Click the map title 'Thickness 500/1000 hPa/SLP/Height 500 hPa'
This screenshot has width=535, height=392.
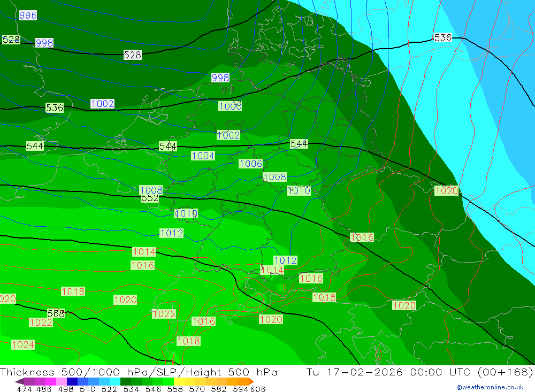pos(139,372)
